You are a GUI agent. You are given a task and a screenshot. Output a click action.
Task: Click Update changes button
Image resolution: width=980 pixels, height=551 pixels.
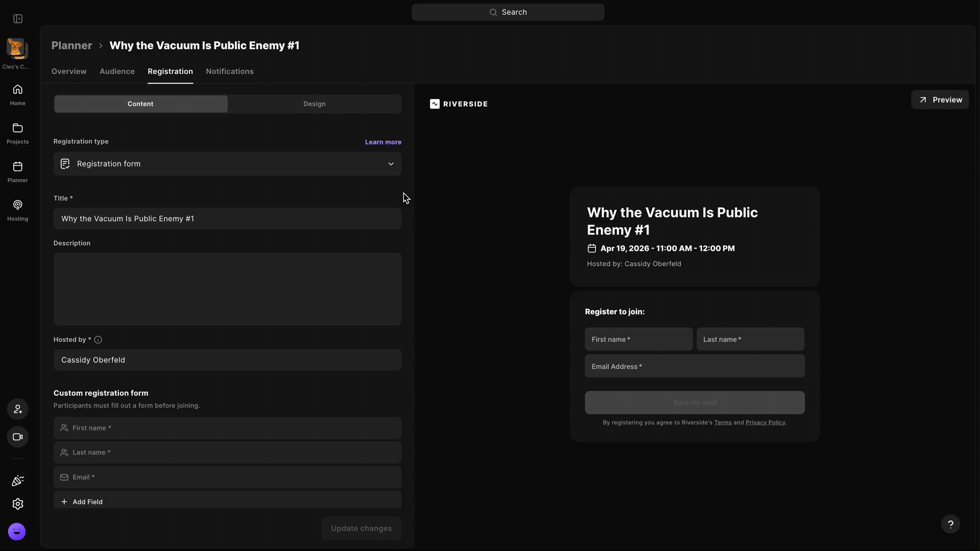(x=361, y=529)
